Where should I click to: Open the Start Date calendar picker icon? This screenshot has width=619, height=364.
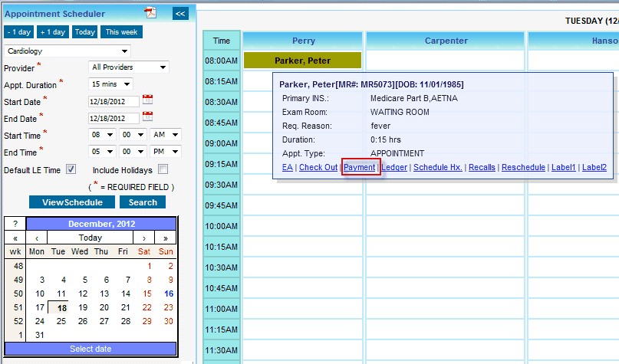pos(148,100)
